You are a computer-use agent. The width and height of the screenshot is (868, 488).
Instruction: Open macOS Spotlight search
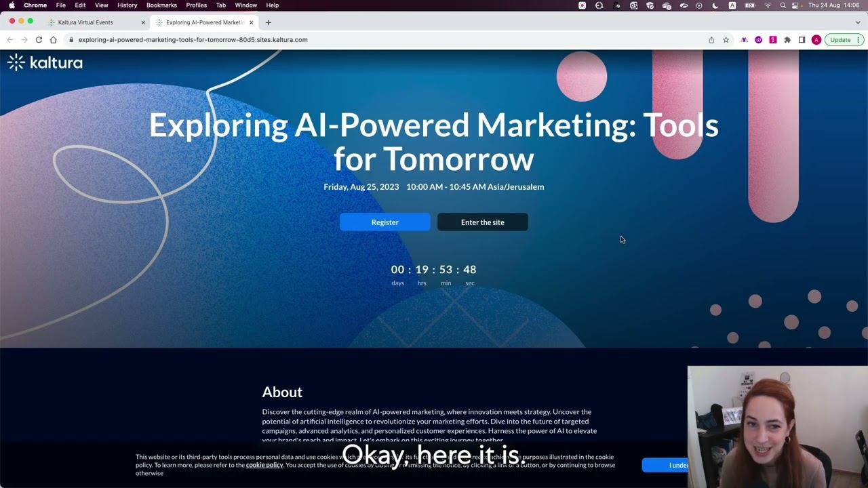(783, 5)
